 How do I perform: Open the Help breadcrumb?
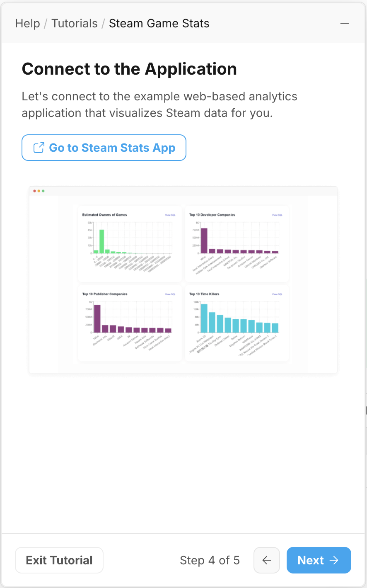coord(28,23)
